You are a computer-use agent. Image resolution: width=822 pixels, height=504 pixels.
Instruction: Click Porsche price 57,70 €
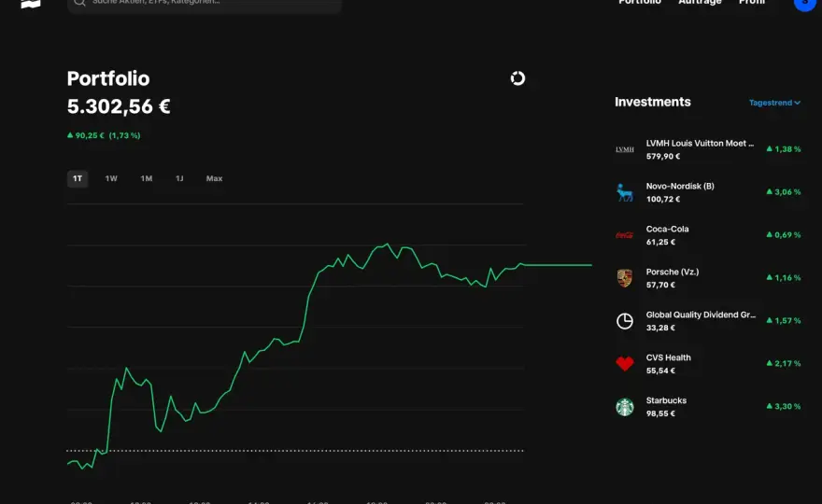pyautogui.click(x=660, y=285)
